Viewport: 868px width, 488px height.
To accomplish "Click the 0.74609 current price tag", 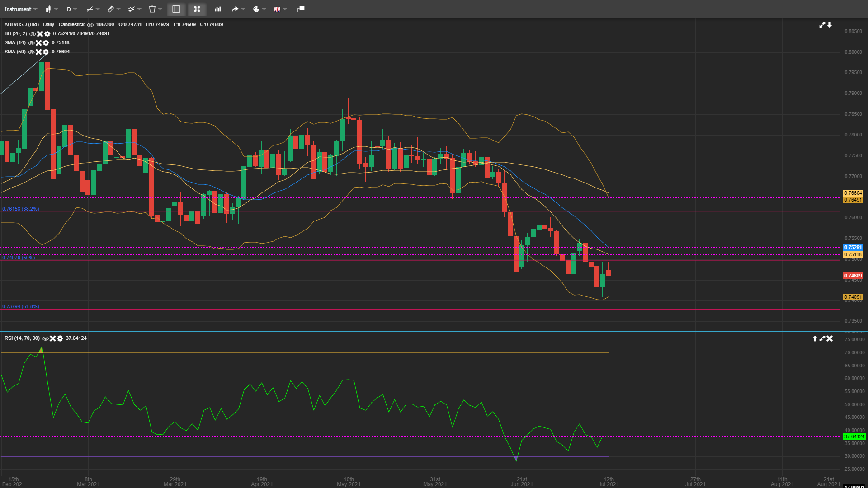I will [x=854, y=276].
